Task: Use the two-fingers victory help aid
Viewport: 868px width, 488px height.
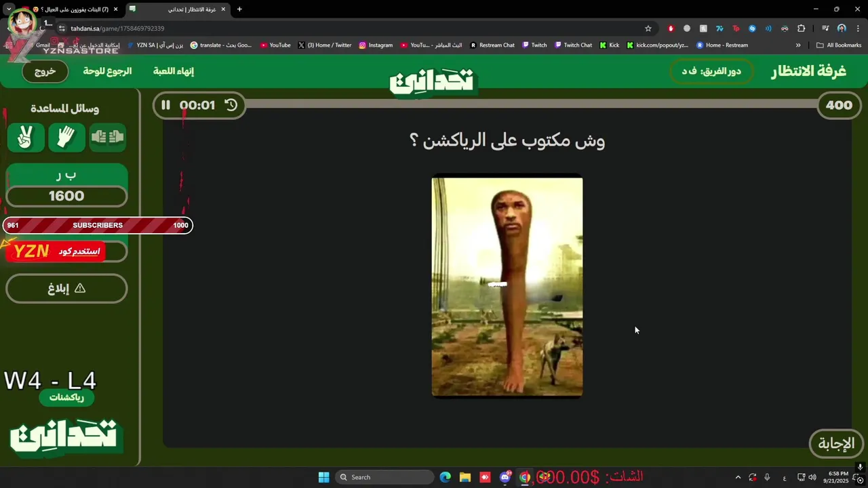Action: click(26, 138)
